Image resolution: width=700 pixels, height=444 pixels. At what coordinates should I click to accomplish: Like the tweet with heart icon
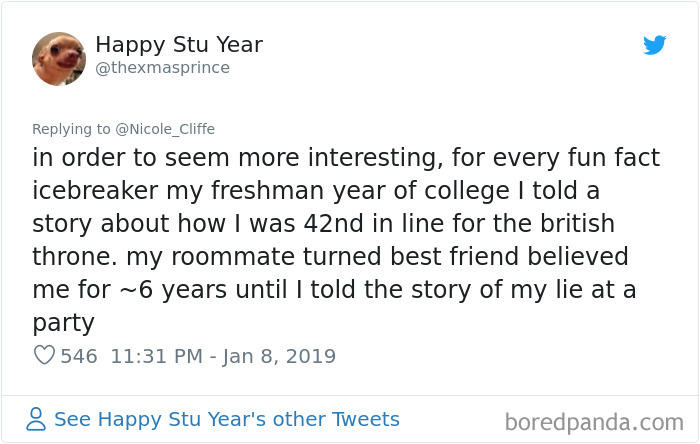44,355
